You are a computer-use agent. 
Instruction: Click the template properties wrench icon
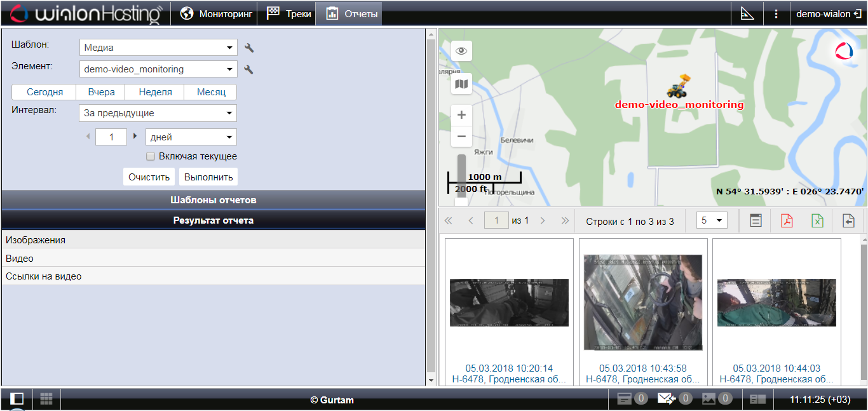[249, 48]
